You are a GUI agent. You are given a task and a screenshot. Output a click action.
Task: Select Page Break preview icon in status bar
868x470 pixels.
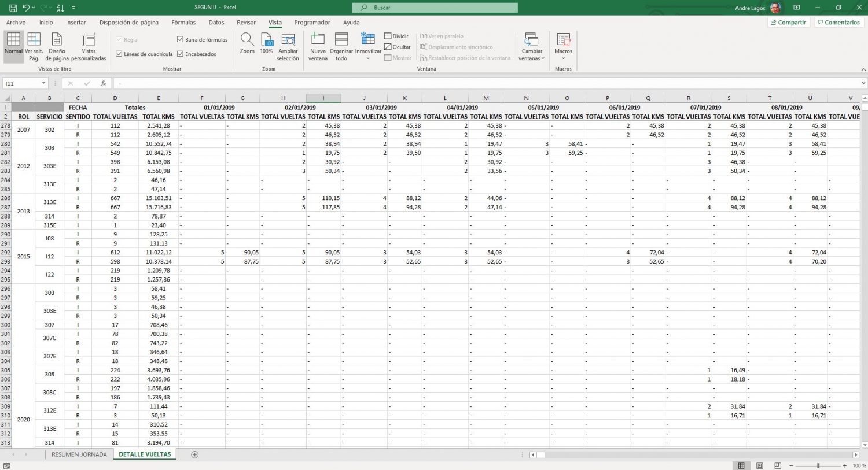coord(778,465)
